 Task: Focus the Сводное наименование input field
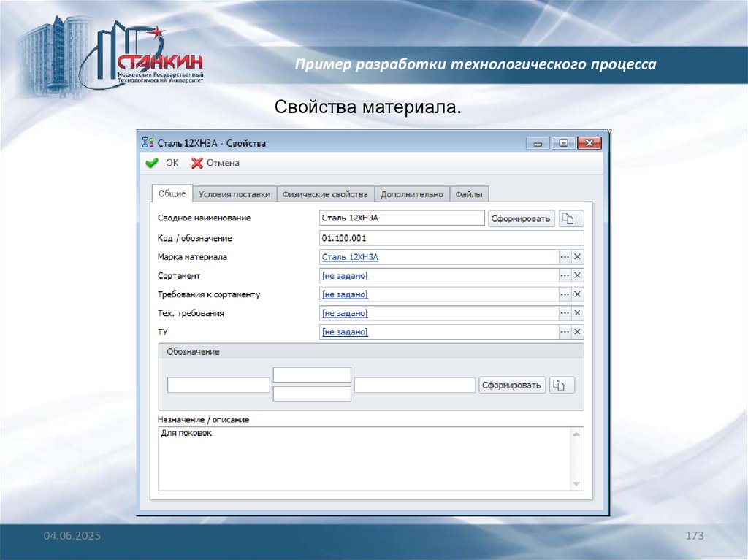point(402,218)
